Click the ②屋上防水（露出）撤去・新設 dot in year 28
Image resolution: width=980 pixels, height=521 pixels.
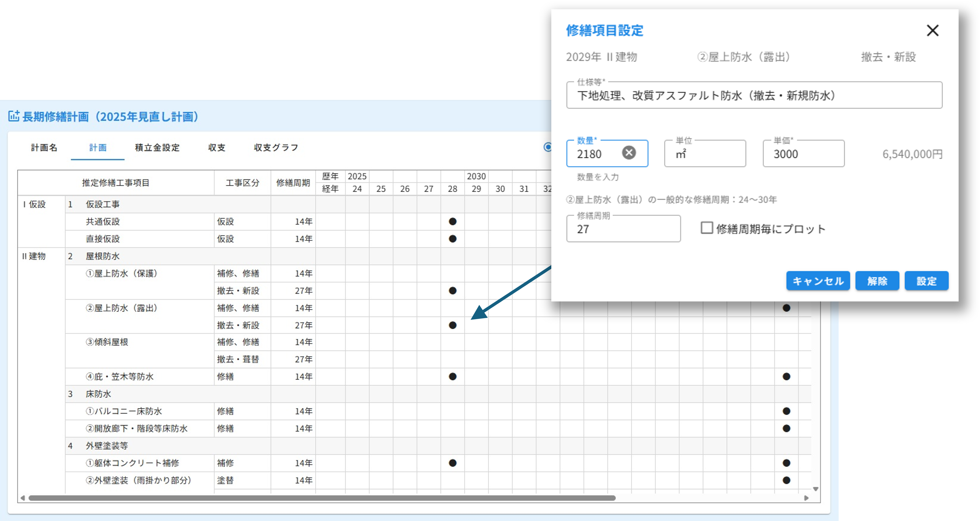[x=452, y=325]
